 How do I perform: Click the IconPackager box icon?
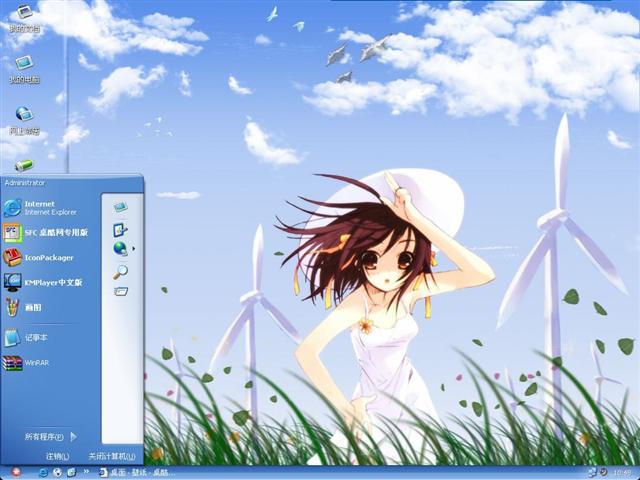point(12,258)
